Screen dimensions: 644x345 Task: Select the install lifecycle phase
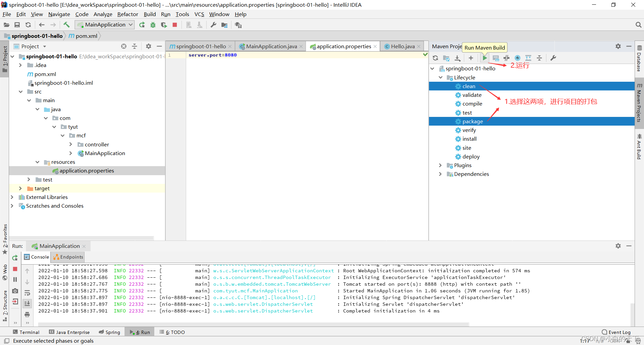pyautogui.click(x=469, y=139)
